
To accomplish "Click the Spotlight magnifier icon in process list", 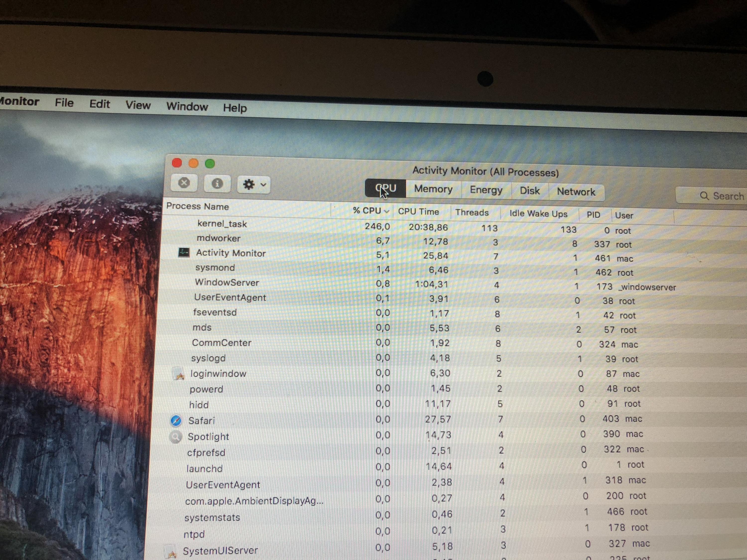I will point(176,437).
